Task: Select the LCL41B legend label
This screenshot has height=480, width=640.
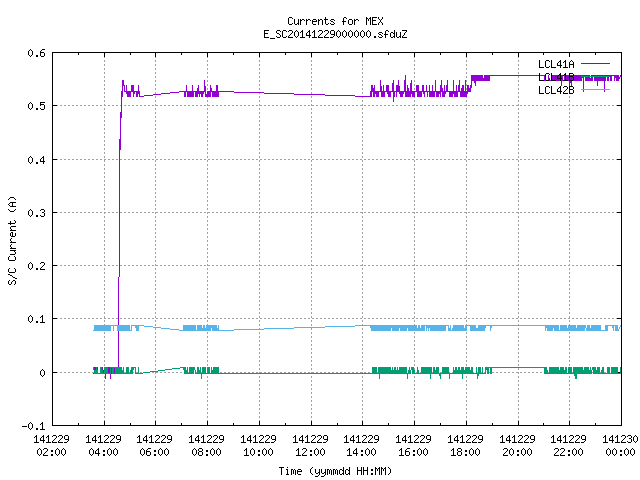Action: 556,77
